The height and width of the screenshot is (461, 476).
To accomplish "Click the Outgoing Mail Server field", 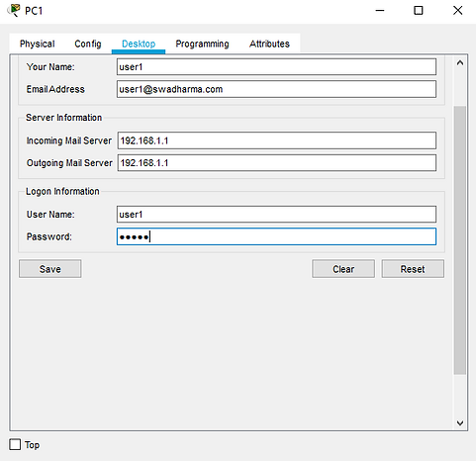I will click(277, 162).
